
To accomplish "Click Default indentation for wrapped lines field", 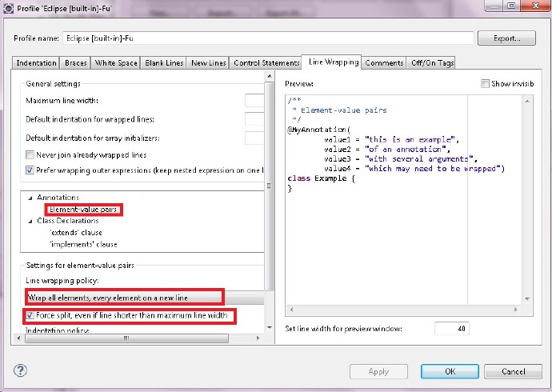I will point(254,119).
